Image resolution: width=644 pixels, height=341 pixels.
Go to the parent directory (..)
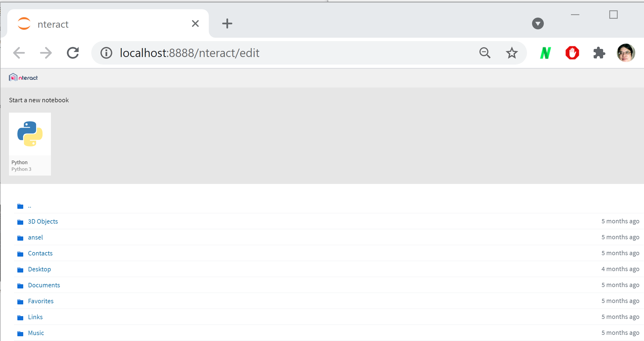point(30,206)
